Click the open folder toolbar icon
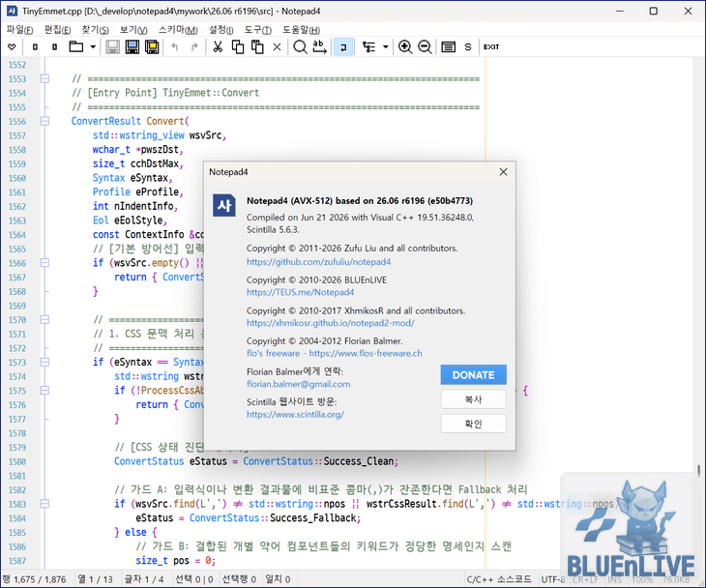The width and height of the screenshot is (706, 588). pos(75,46)
